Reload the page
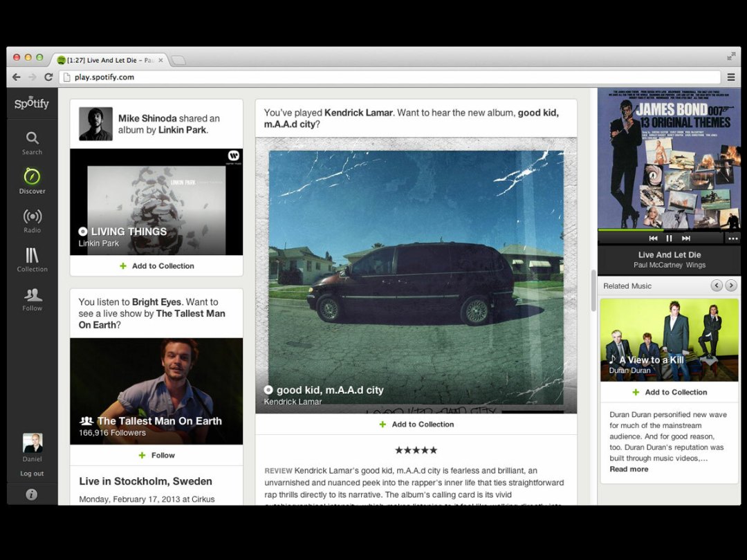Screen dimensions: 747x560 click(x=48, y=77)
